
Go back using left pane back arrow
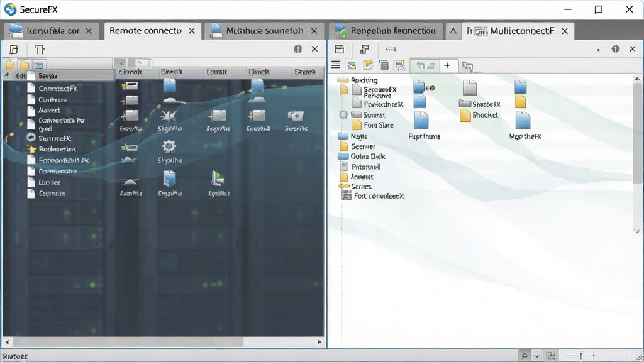[121, 63]
